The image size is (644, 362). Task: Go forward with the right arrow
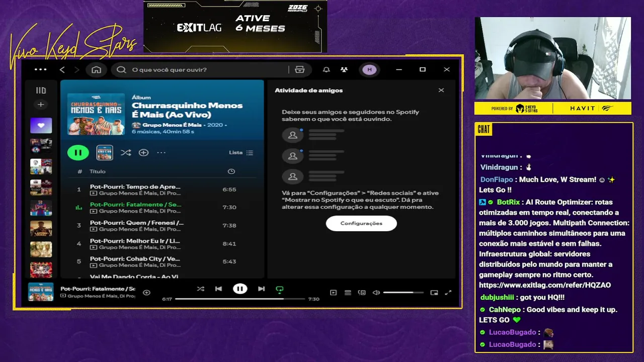click(76, 69)
